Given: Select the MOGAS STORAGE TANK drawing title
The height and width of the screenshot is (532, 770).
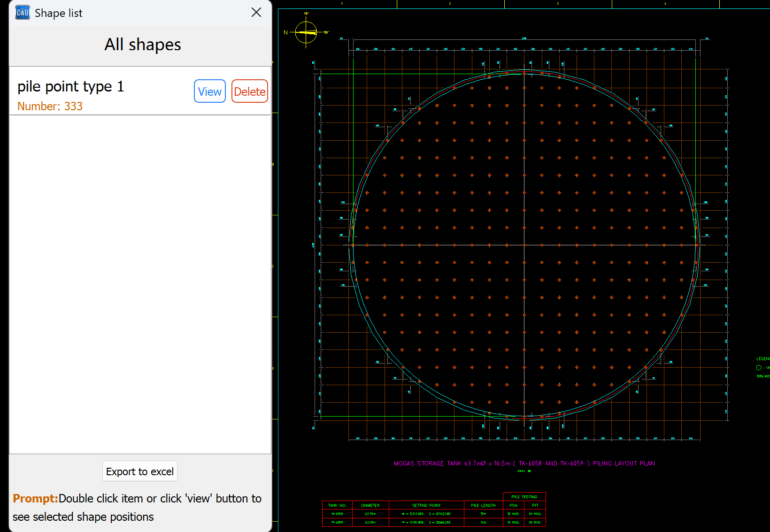Looking at the screenshot, I should [524, 464].
